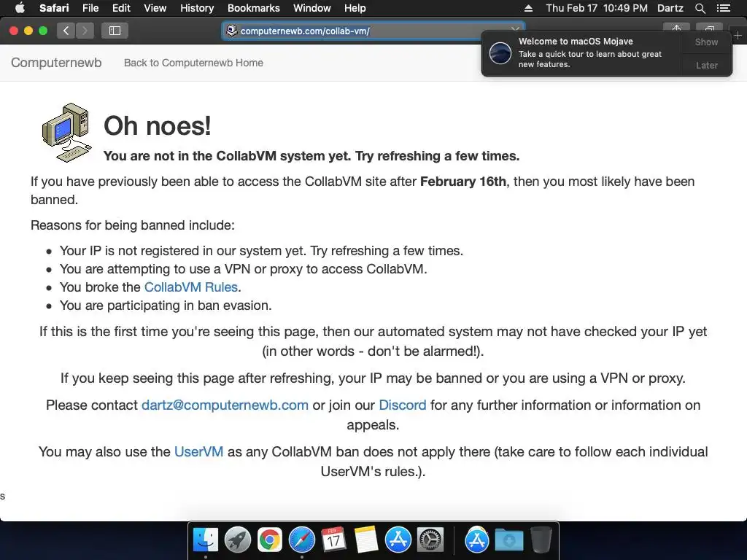Open the Safari app menu
The width and height of the screenshot is (747, 560).
click(54, 8)
